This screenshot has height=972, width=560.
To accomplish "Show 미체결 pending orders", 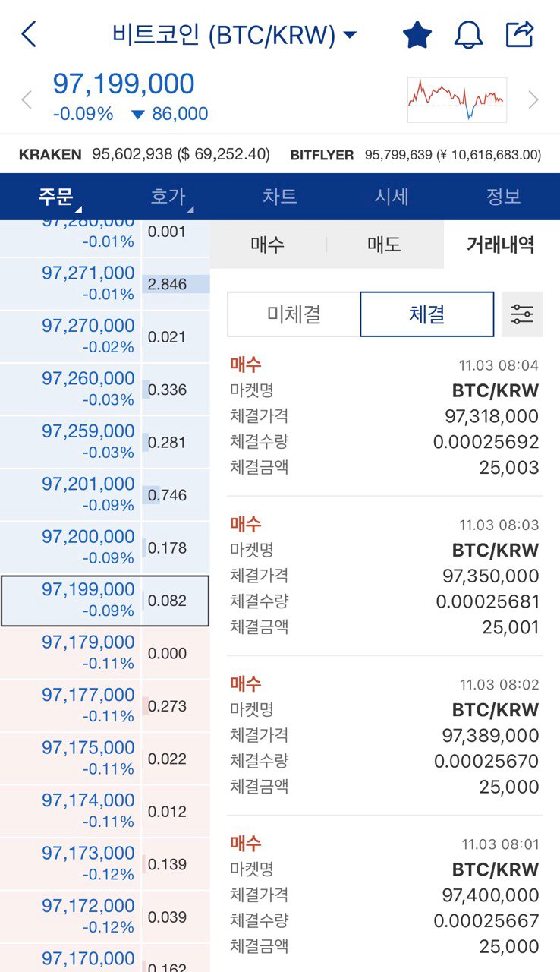I will [294, 314].
